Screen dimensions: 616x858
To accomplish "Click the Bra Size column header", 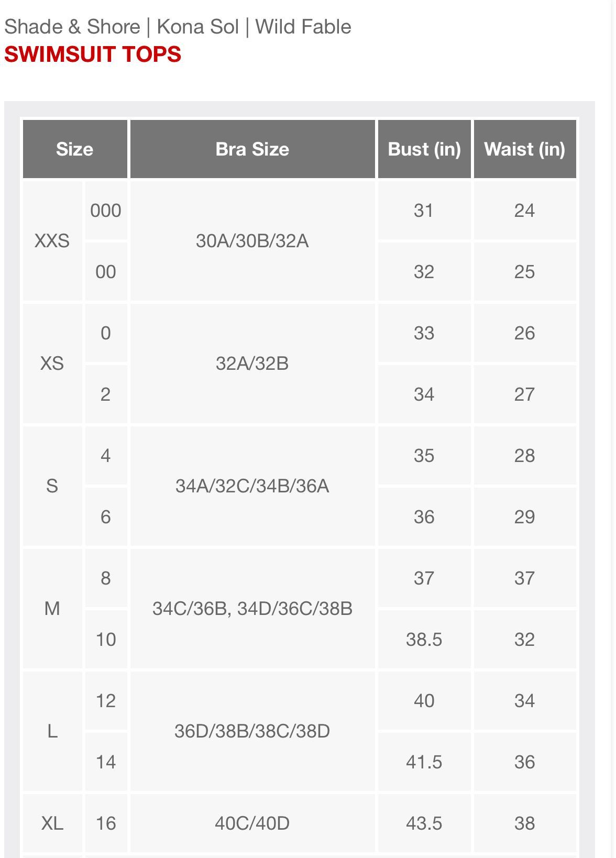I will 252,149.
